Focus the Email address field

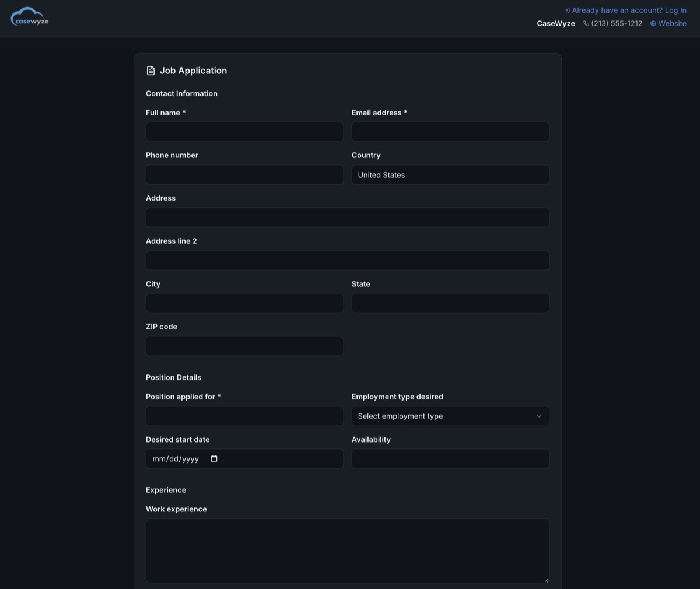[x=450, y=132]
